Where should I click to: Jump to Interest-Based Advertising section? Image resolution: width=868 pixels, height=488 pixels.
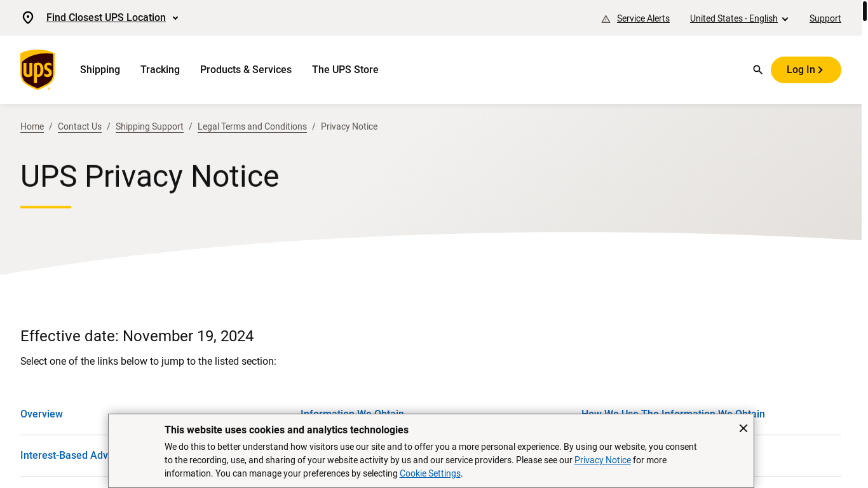tap(64, 456)
